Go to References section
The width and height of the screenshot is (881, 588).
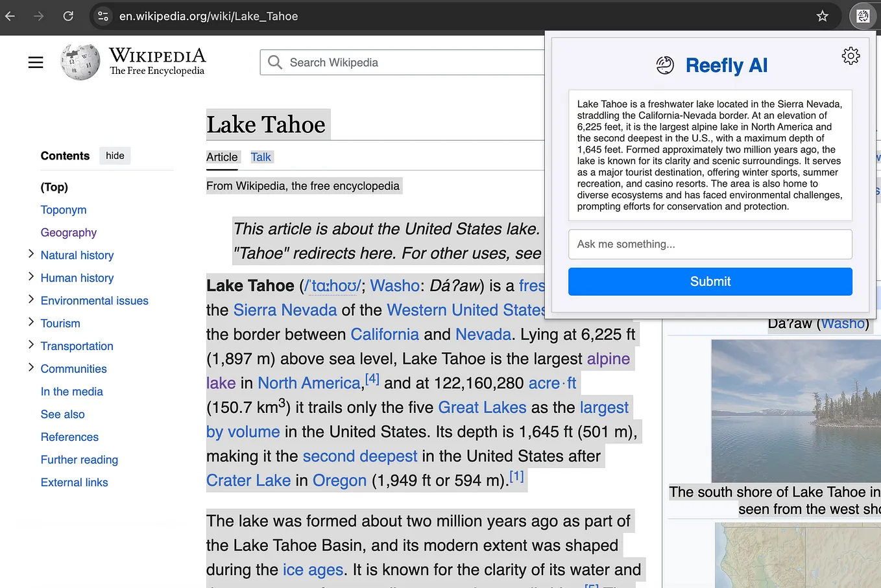[69, 437]
